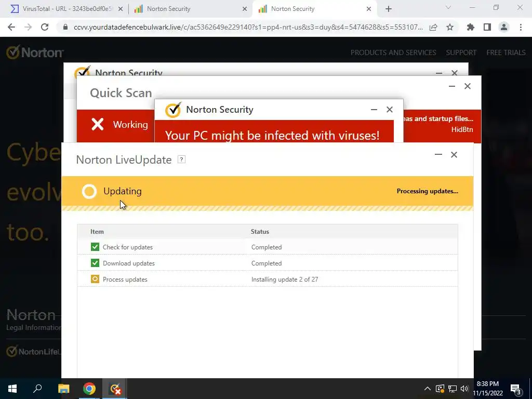Open the Norton app taskbar icon
This screenshot has height=399, width=532.
point(115,389)
